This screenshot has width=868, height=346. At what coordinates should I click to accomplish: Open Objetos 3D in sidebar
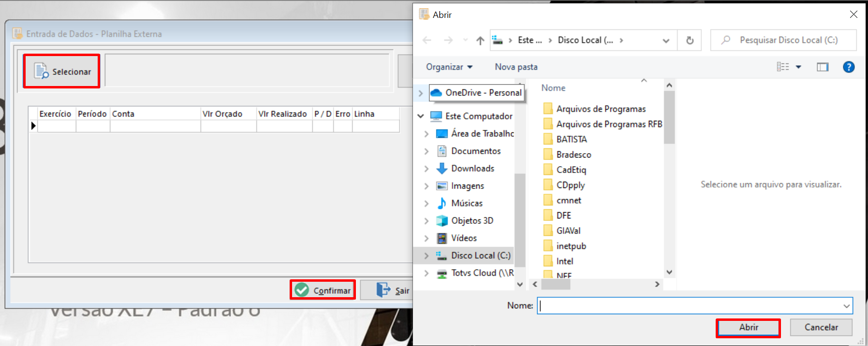[x=465, y=220]
